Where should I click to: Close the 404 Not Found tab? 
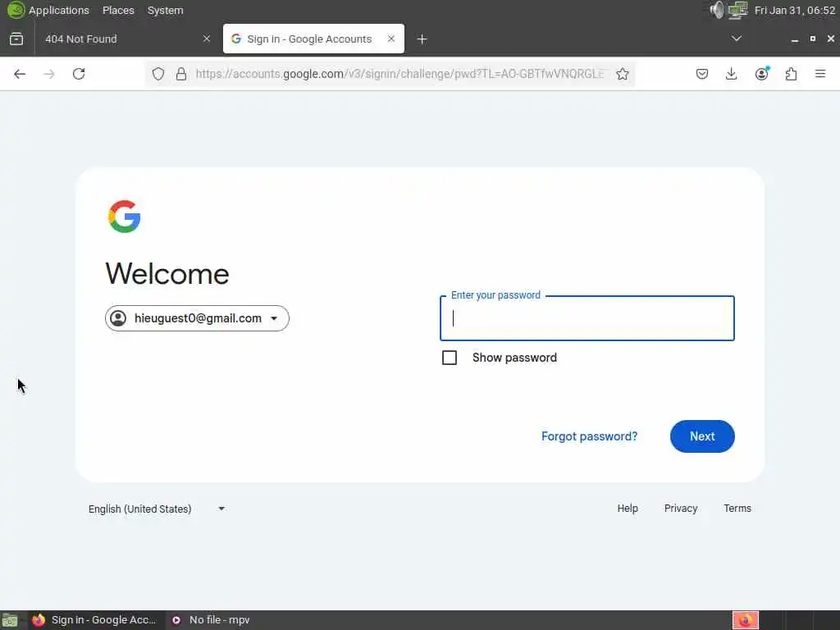pos(207,39)
